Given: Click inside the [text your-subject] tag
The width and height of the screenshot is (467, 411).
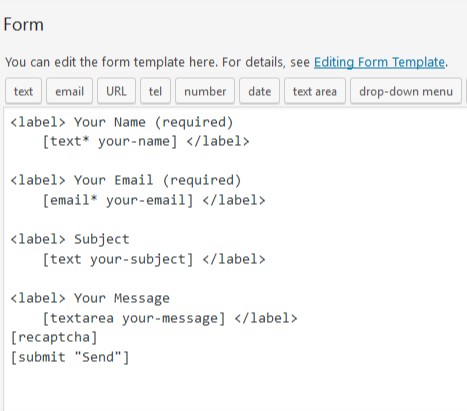Looking at the screenshot, I should (x=118, y=259).
